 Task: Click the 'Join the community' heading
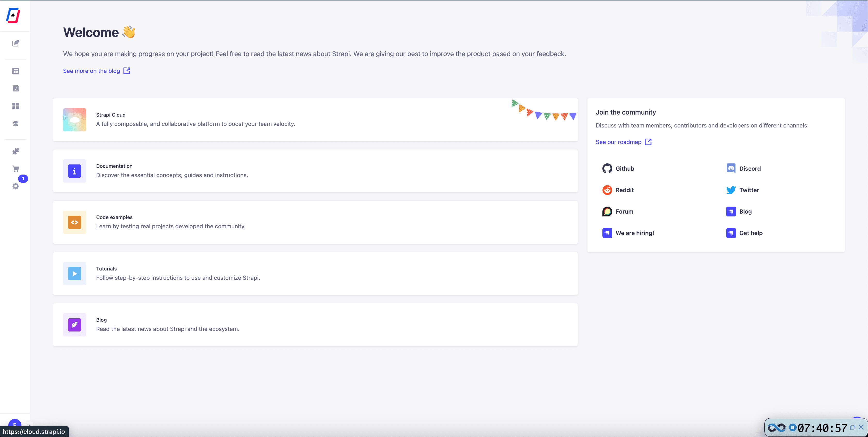pyautogui.click(x=626, y=112)
